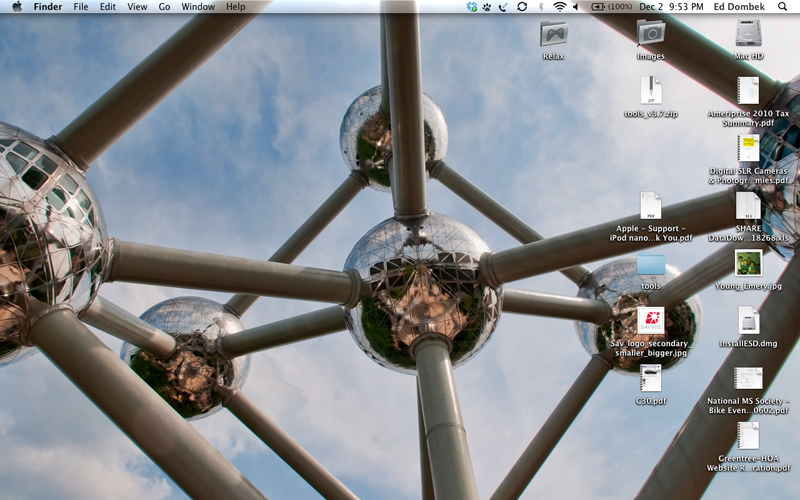Select the tools_v3.7.zip file
This screenshot has width=800, height=500.
point(650,92)
